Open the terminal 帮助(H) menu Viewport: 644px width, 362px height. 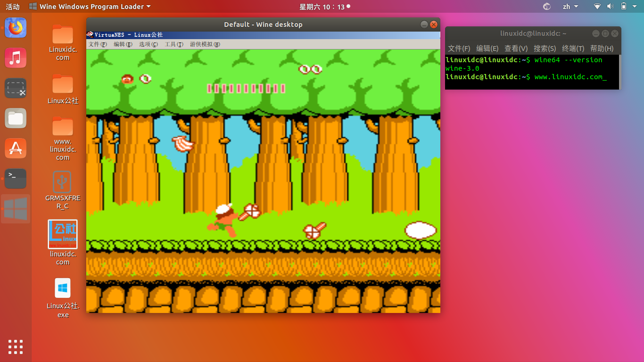pos(602,49)
